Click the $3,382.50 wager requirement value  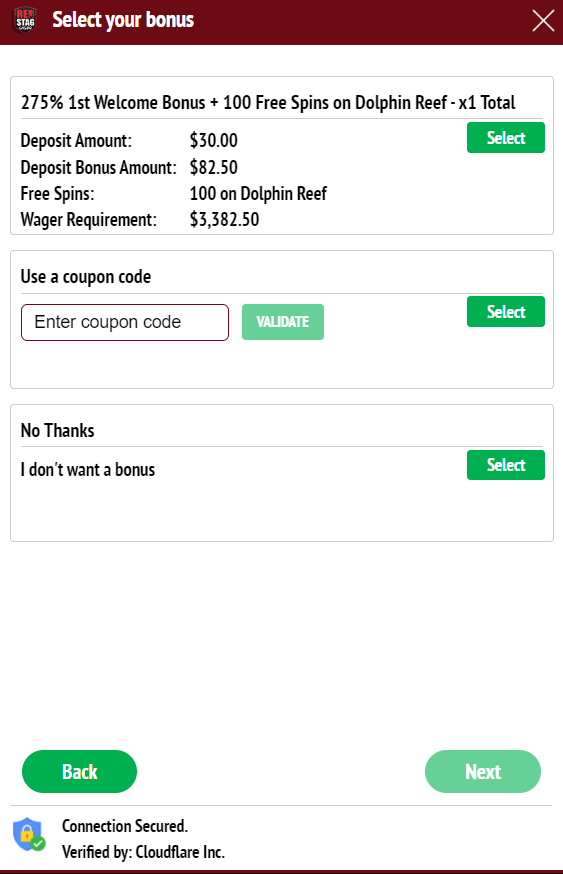(224, 220)
